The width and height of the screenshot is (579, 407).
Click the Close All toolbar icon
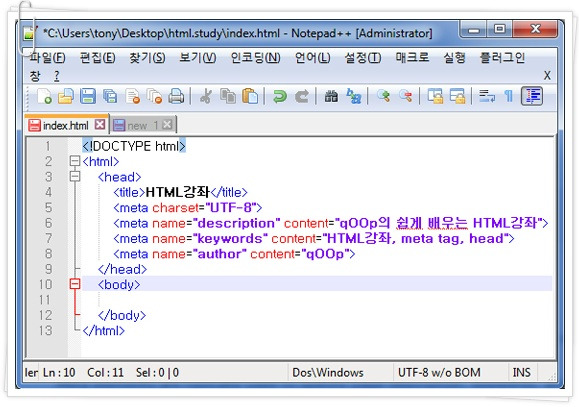(x=155, y=97)
